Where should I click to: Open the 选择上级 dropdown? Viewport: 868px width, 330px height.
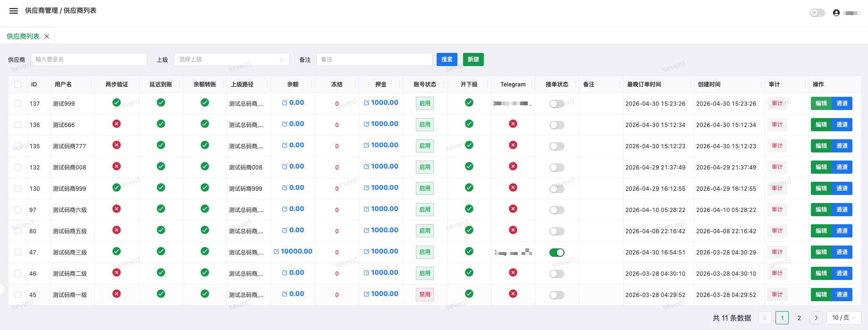pyautogui.click(x=232, y=59)
